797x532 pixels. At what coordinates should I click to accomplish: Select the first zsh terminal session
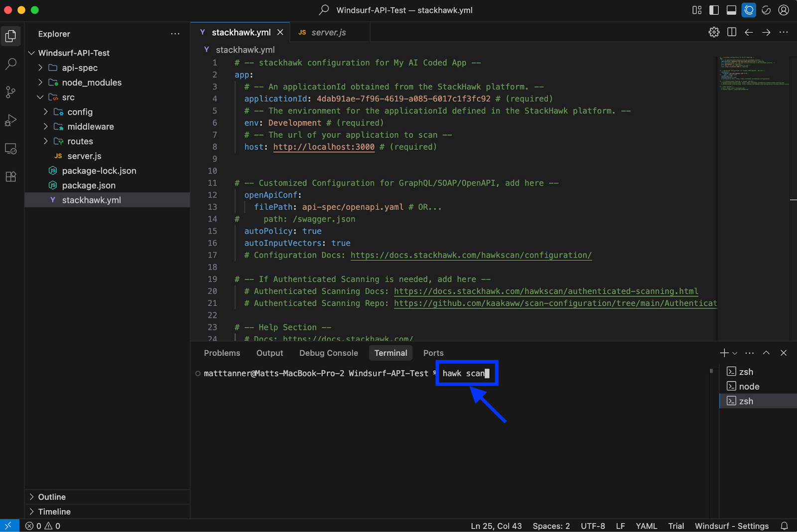point(758,372)
